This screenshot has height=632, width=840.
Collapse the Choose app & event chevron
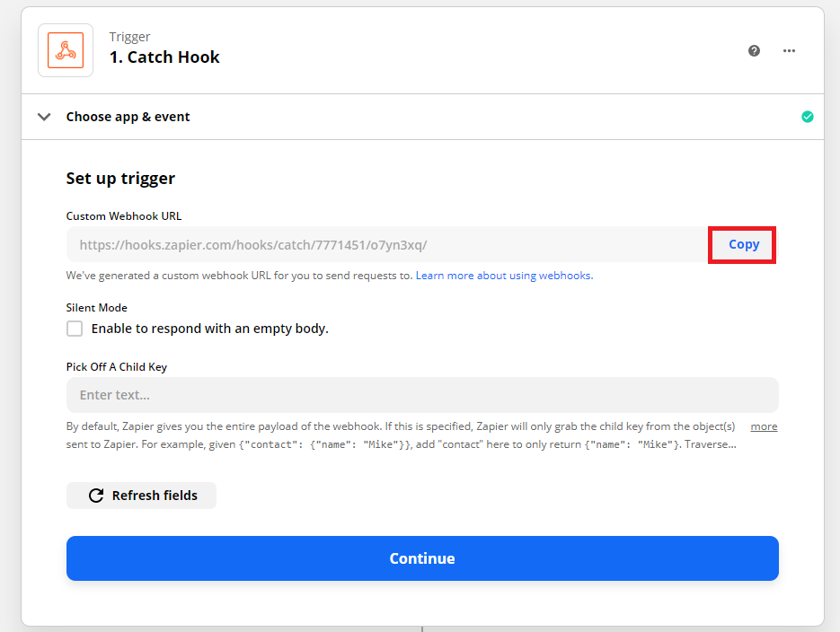pyautogui.click(x=44, y=117)
